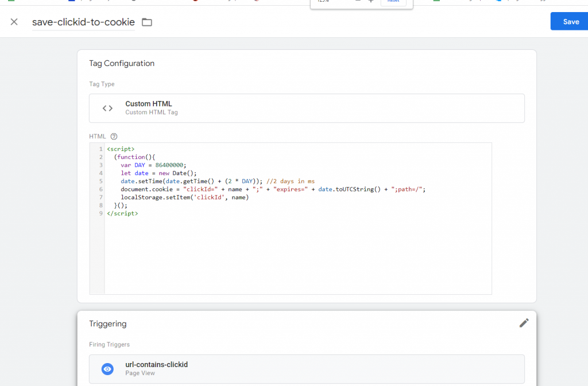Click the green favicon in the bookmarks bar
This screenshot has width=588, height=386.
[x=11, y=2]
